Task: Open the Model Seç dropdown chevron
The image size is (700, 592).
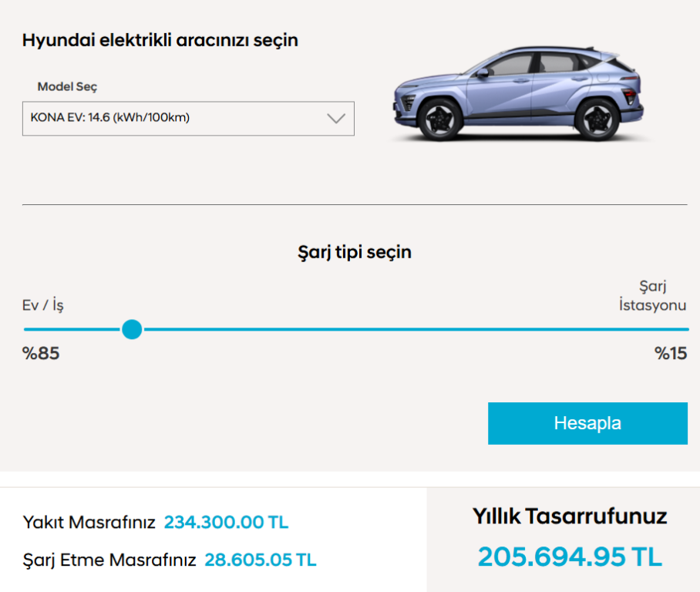Action: click(335, 118)
